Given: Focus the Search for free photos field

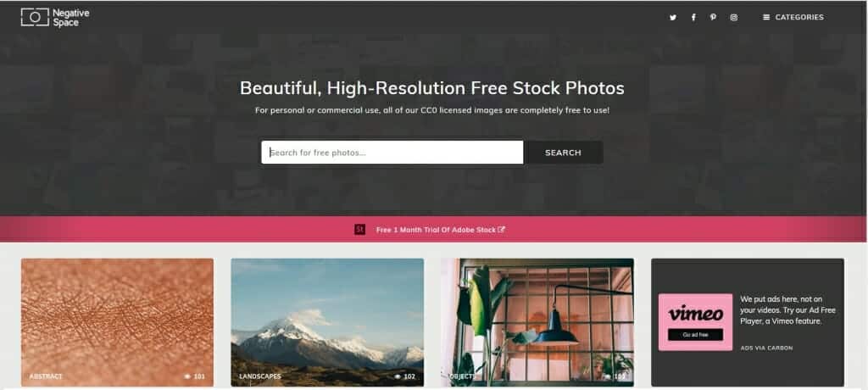Looking at the screenshot, I should [x=392, y=153].
